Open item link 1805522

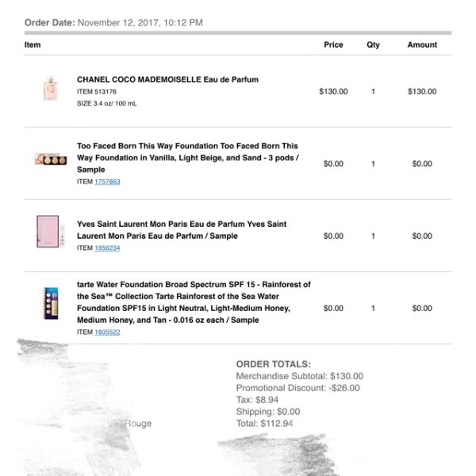tap(107, 332)
